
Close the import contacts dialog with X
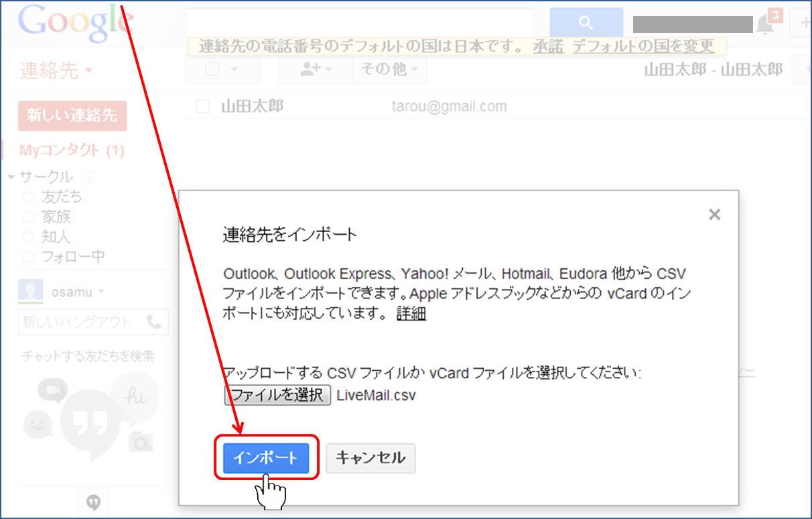714,215
